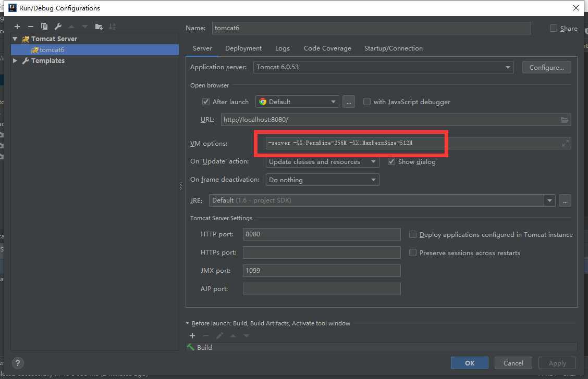This screenshot has width=588, height=379.
Task: Click the JMX port field
Action: (x=322, y=271)
